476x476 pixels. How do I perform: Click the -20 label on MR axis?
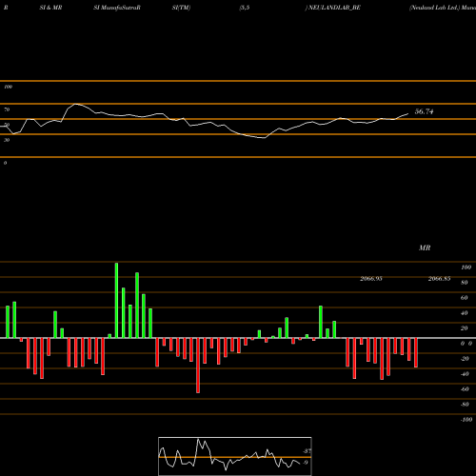[465, 359]
